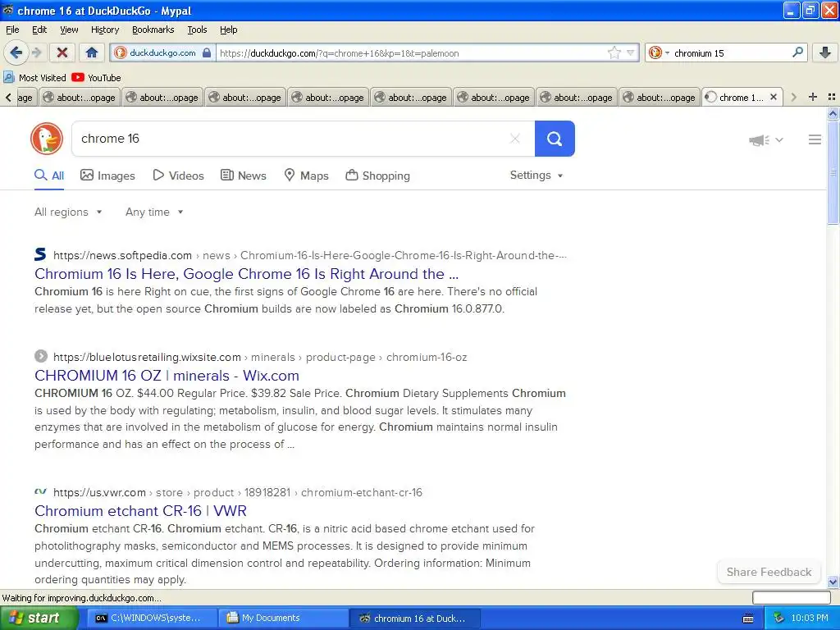840x630 pixels.
Task: Bookmark this page with the star icon
Action: coord(614,52)
